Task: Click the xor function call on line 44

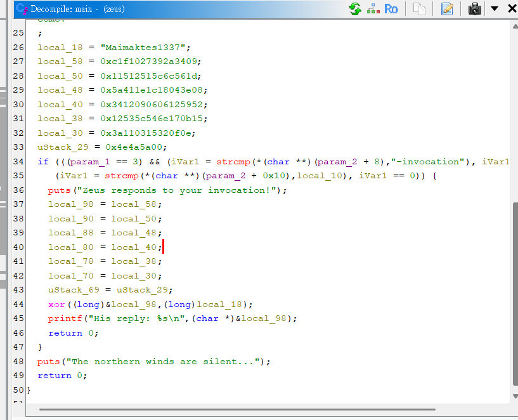Action: pyautogui.click(x=56, y=305)
